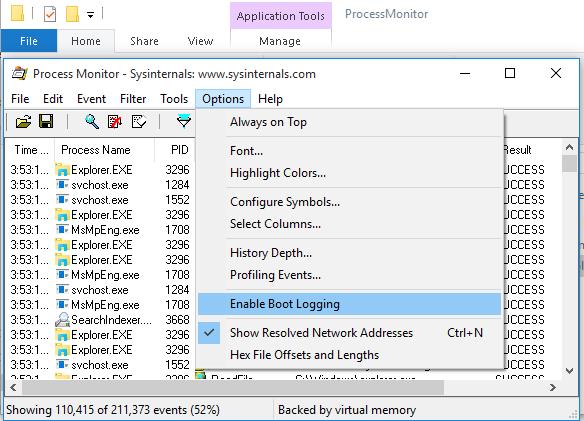Open the Edit menu
The height and width of the screenshot is (421, 584).
[53, 99]
